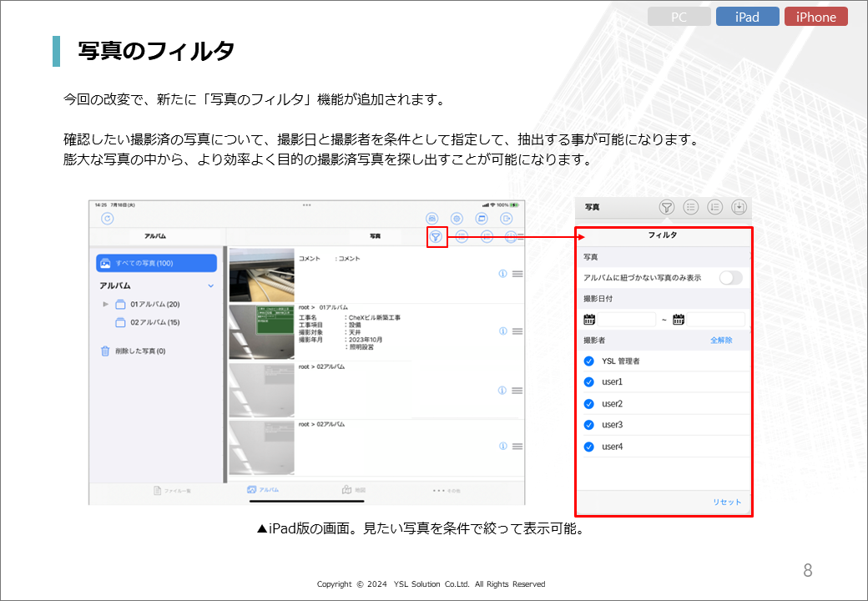Expand the 01アルバム tree triangle

tap(106, 305)
